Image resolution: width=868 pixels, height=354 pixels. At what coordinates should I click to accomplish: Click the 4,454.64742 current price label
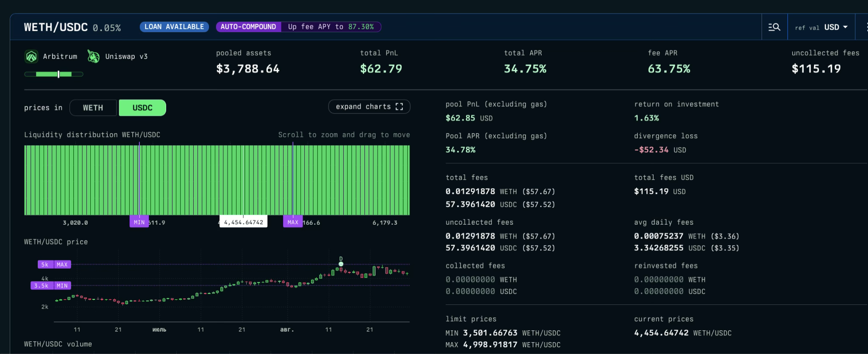pos(243,222)
